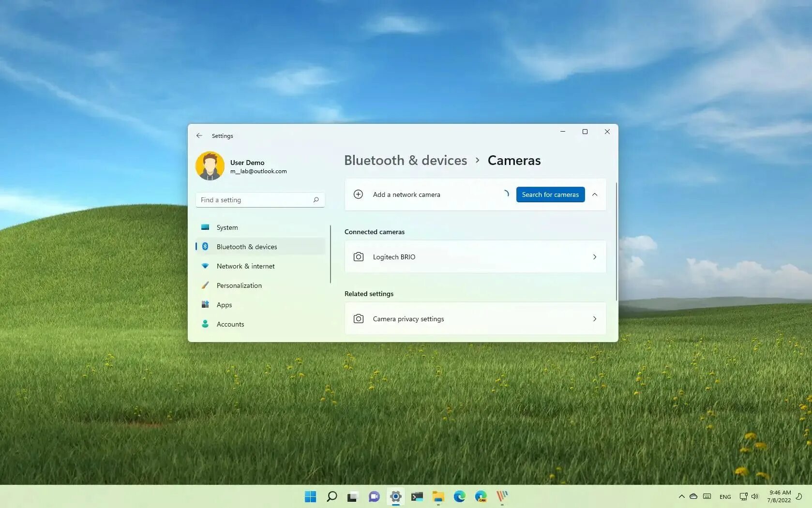Open the Chat app on the taskbar
This screenshot has width=812, height=508.
click(x=374, y=496)
